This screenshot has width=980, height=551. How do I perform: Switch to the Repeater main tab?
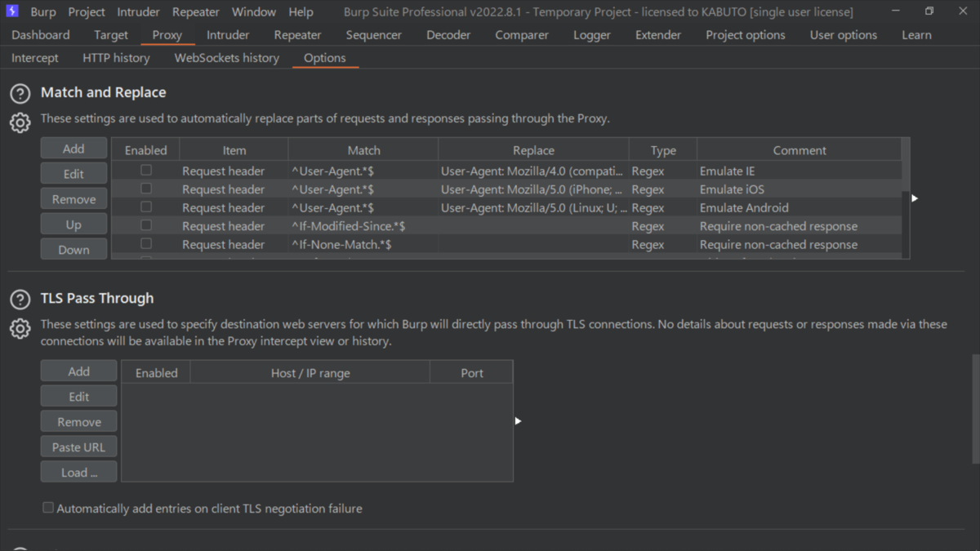click(297, 35)
